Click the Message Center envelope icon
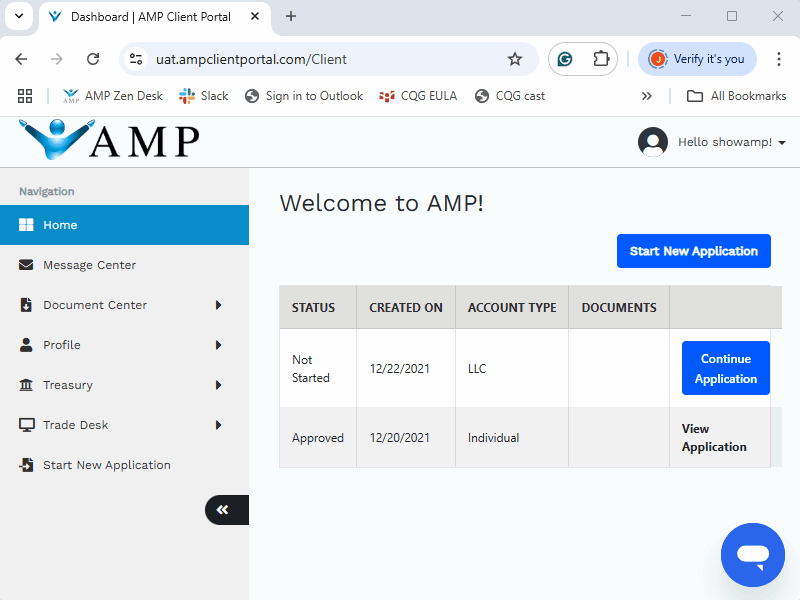800x600 pixels. coord(26,265)
